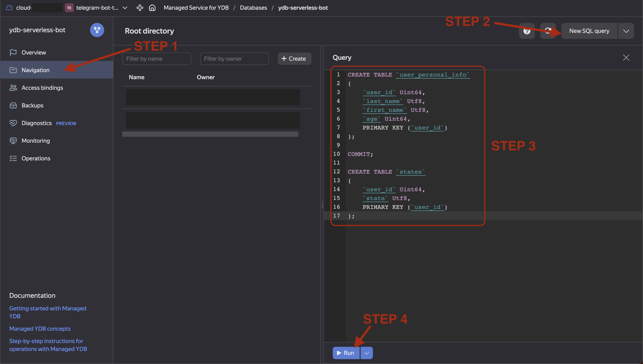Expand the New SQL query dropdown arrow

tap(626, 31)
